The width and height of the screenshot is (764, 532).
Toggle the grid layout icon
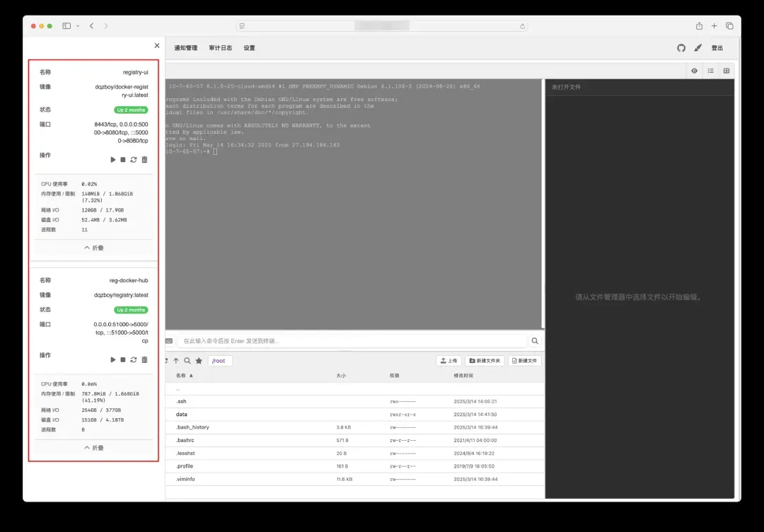[726, 71]
